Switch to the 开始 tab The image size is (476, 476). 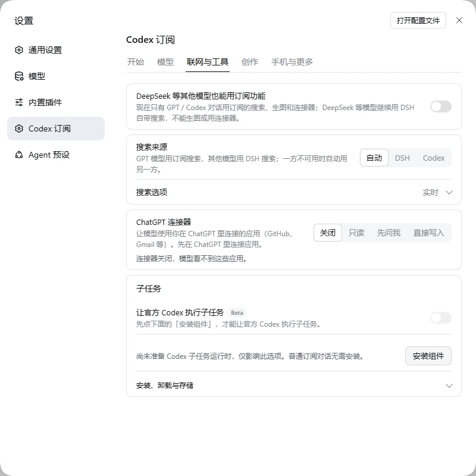[x=136, y=62]
